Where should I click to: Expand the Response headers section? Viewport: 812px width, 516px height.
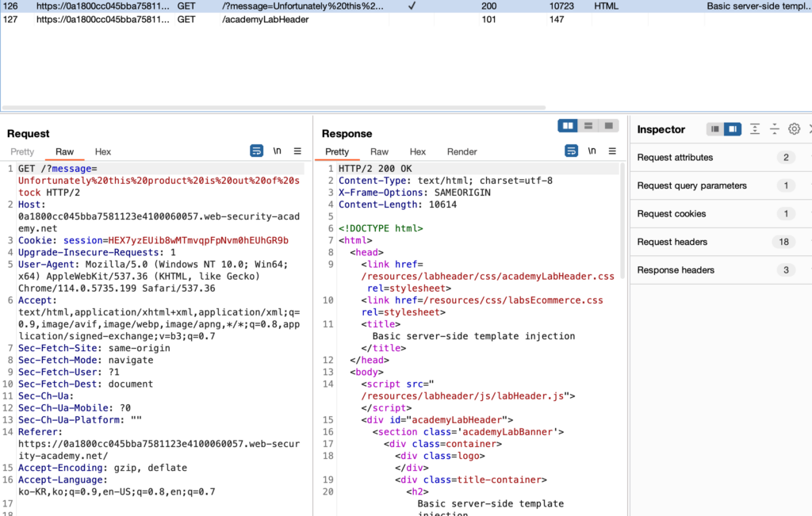[x=721, y=270]
